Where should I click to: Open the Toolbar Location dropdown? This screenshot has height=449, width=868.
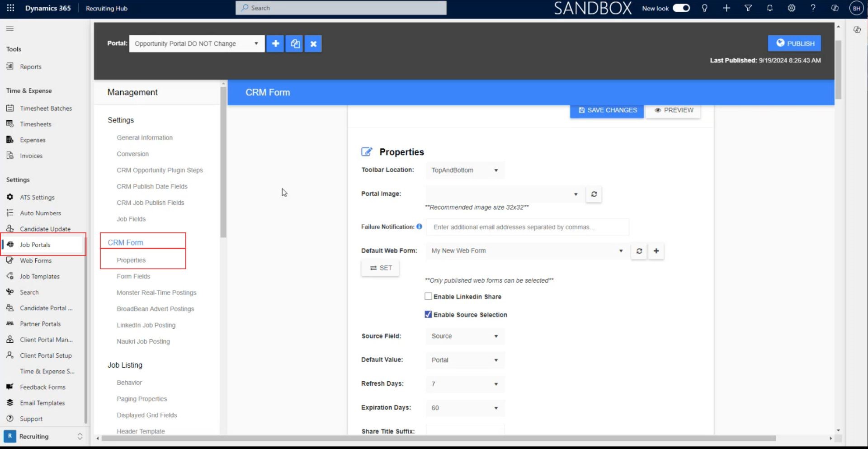(465, 170)
